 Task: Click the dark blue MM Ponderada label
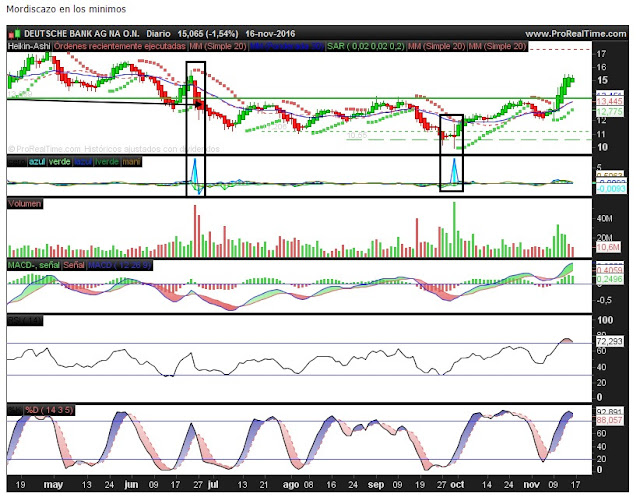click(x=287, y=46)
